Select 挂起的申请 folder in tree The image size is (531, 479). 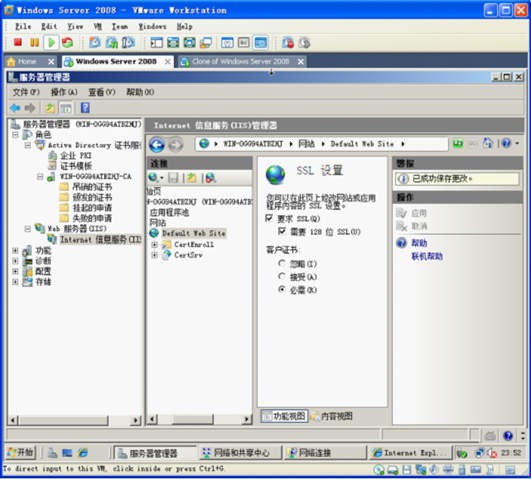click(86, 208)
